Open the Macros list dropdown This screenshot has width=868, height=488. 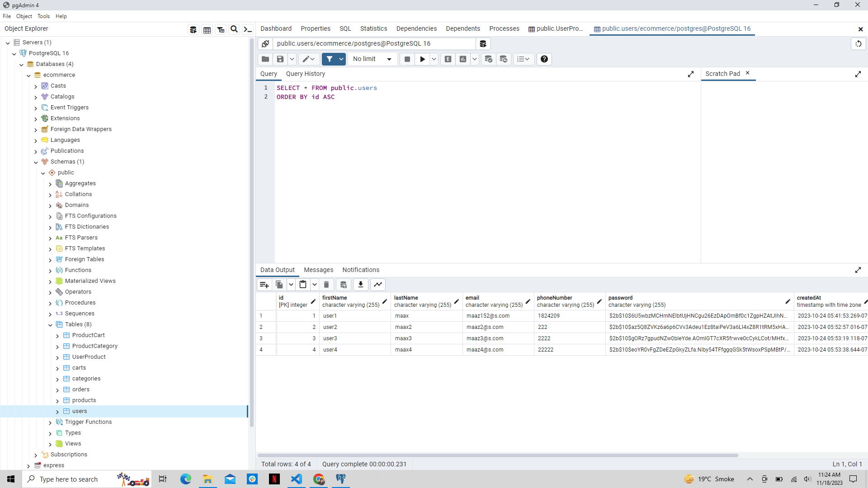(x=524, y=59)
